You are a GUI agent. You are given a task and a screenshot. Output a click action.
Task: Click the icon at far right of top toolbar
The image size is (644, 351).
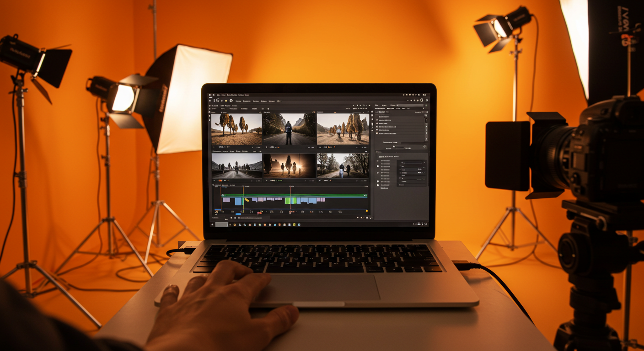click(x=426, y=101)
